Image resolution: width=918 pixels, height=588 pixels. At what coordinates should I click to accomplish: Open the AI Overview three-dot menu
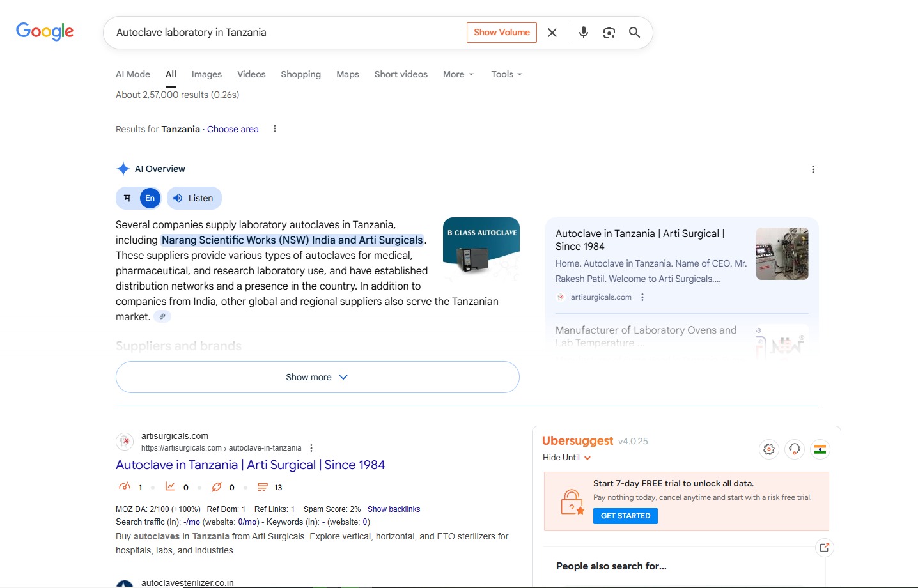813,169
